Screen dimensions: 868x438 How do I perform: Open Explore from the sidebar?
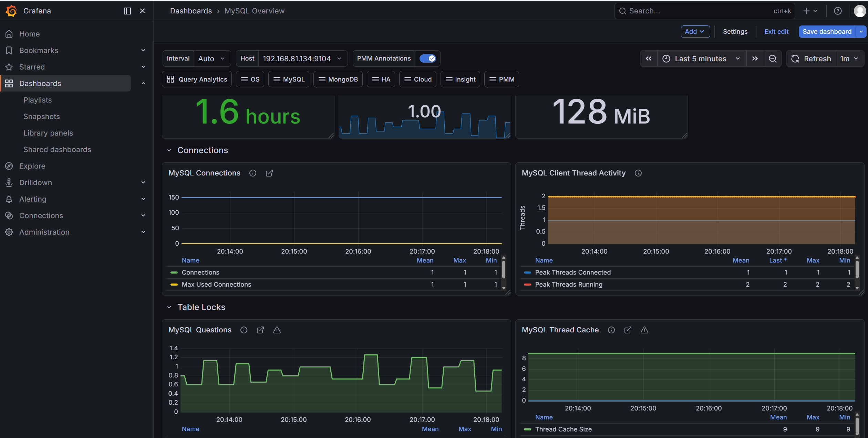coord(32,166)
